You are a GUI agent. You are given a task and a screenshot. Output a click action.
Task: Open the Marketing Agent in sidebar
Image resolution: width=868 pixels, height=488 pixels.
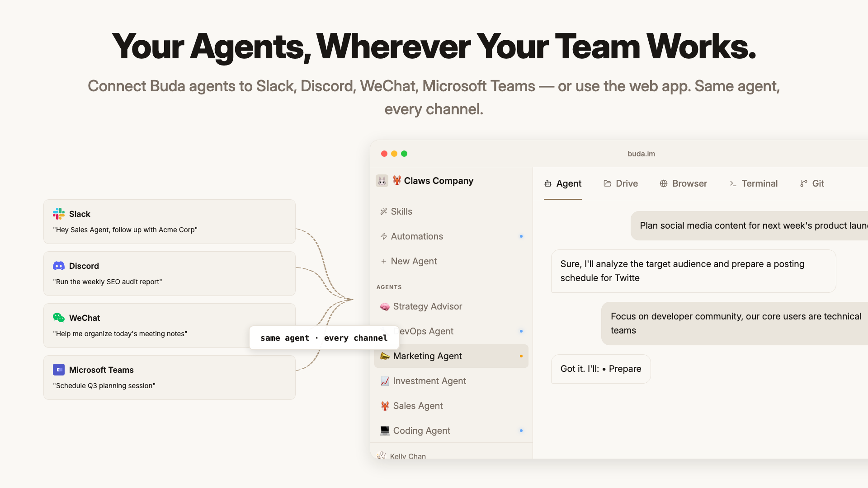427,356
